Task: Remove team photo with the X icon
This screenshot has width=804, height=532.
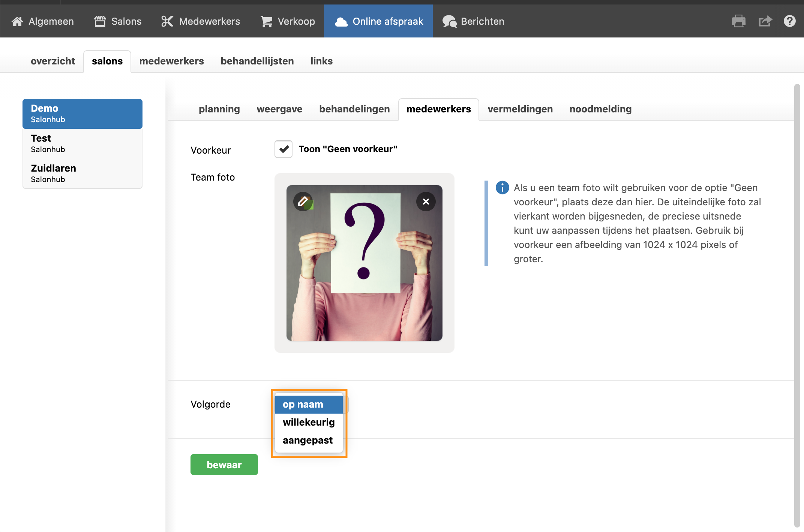Action: point(426,202)
